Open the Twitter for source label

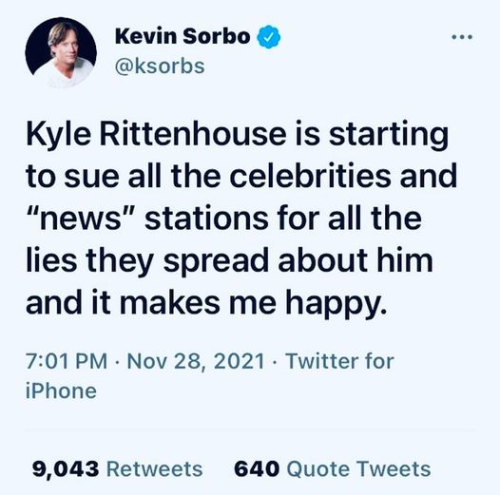point(340,361)
